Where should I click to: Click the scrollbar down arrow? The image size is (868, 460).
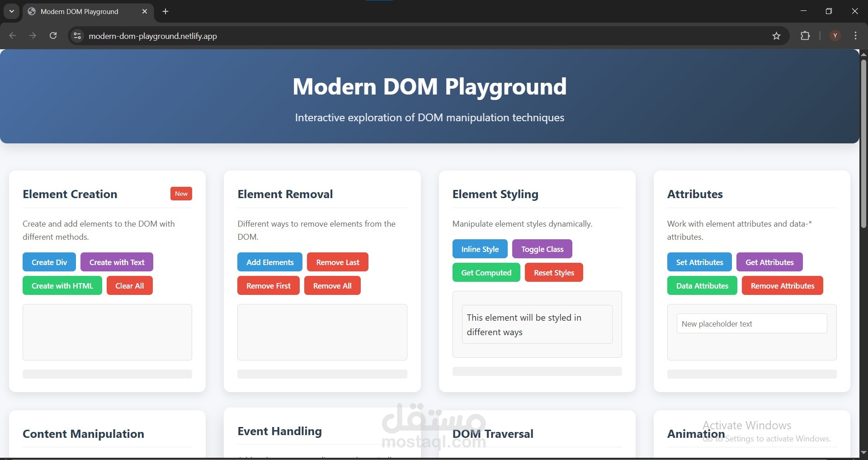(x=863, y=452)
